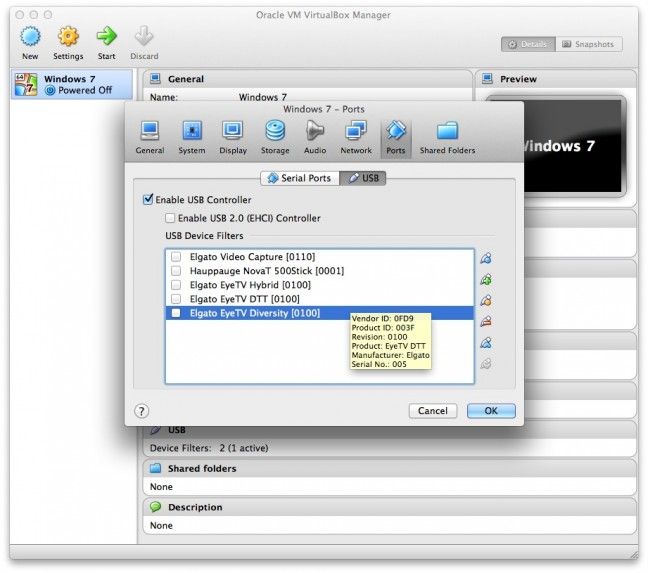Go to Audio settings section

[x=315, y=135]
